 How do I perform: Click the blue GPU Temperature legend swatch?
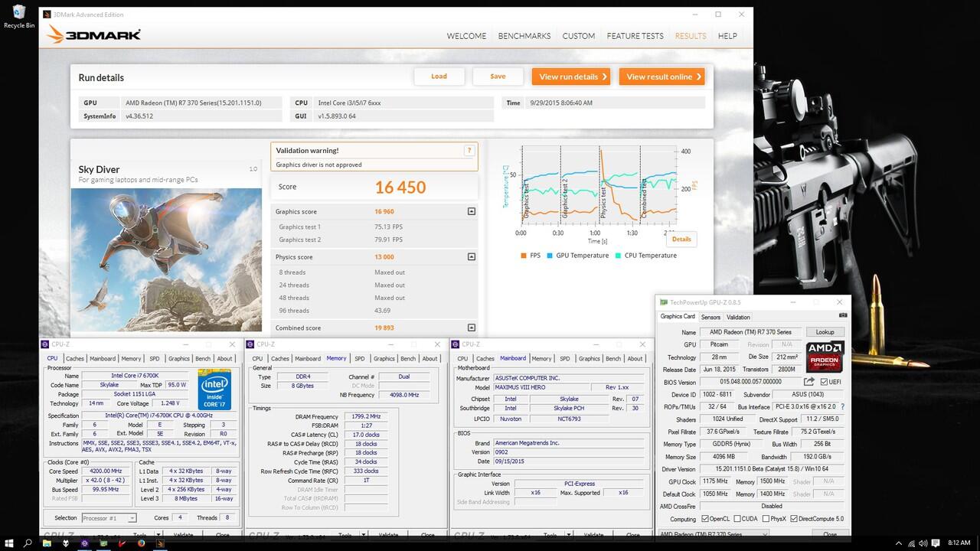coord(550,256)
